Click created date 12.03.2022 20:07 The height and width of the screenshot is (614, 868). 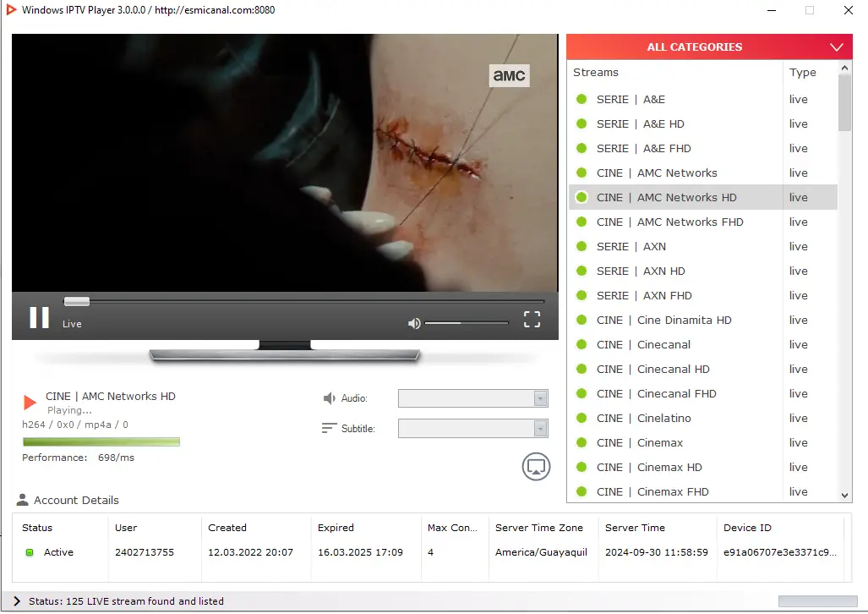coord(251,552)
